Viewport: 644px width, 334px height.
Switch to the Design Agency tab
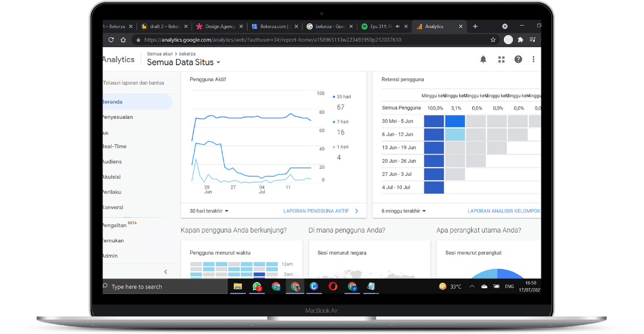pyautogui.click(x=219, y=26)
